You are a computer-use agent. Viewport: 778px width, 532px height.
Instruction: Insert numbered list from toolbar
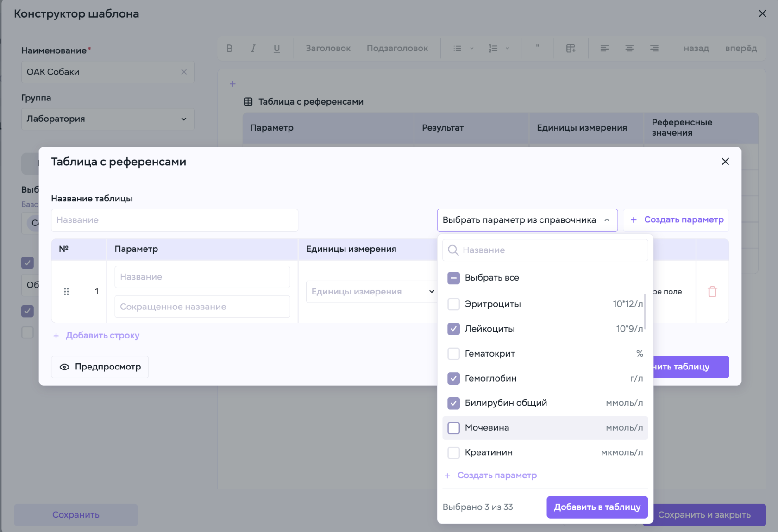(x=493, y=48)
